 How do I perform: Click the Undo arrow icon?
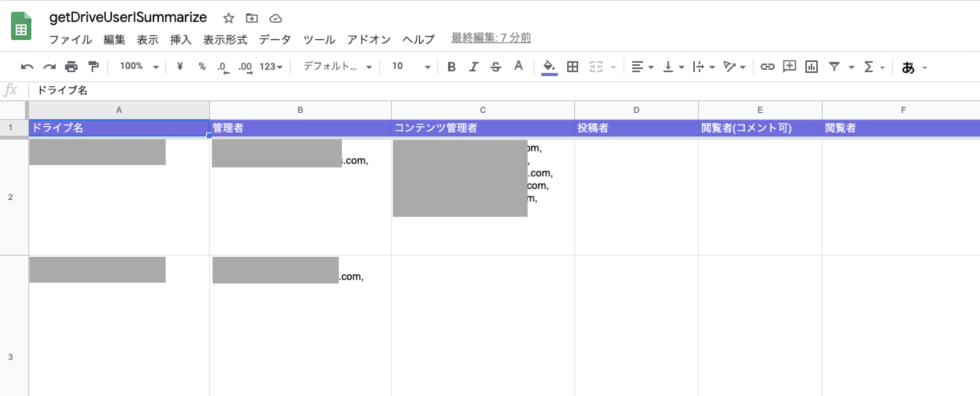pyautogui.click(x=27, y=67)
